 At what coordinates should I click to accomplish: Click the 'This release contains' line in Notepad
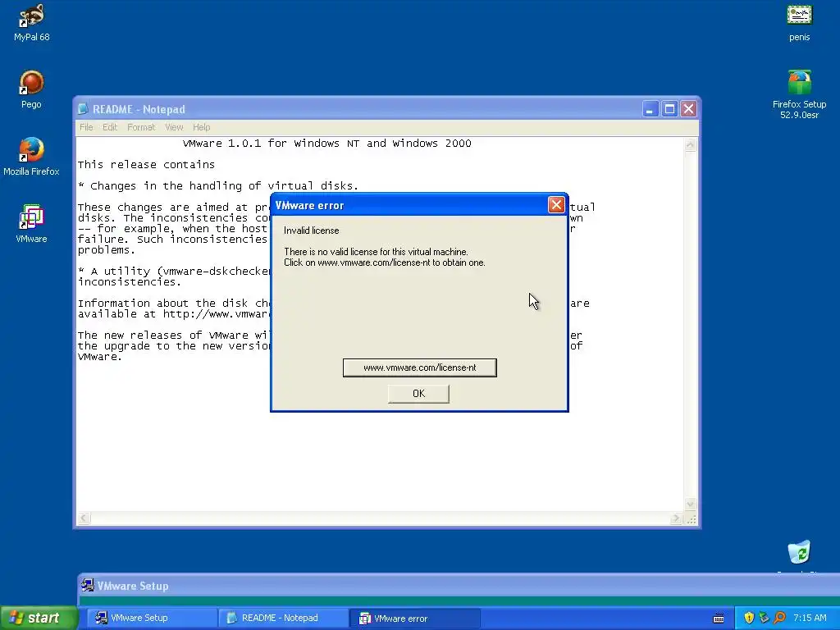146,164
